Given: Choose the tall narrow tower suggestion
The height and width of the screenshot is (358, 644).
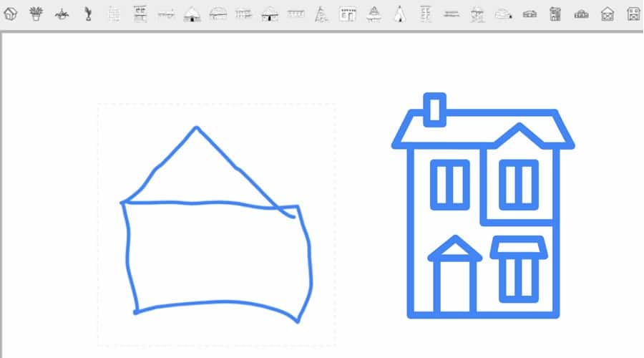Looking at the screenshot, I should coord(426,14).
